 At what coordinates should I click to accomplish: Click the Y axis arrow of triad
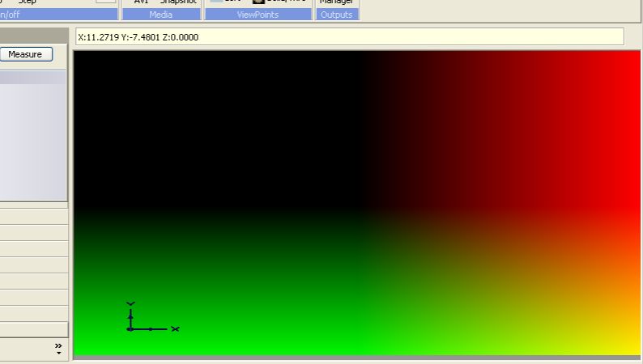130,304
